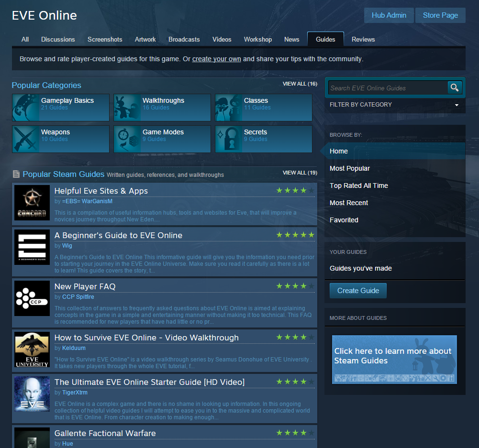Go to the Videos tab
Screen dimensions: 479x448
click(x=222, y=39)
